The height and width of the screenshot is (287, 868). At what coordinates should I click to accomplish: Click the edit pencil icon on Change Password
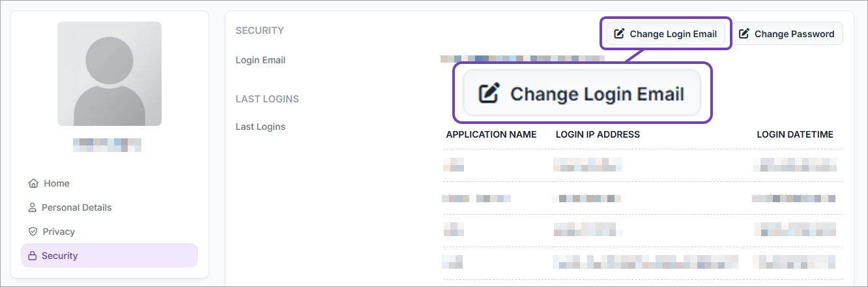pos(744,34)
